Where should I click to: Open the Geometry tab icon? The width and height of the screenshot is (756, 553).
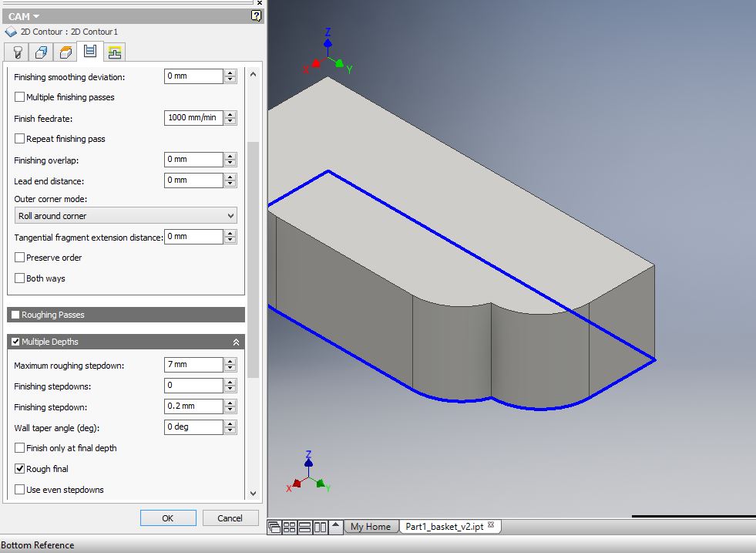click(41, 52)
